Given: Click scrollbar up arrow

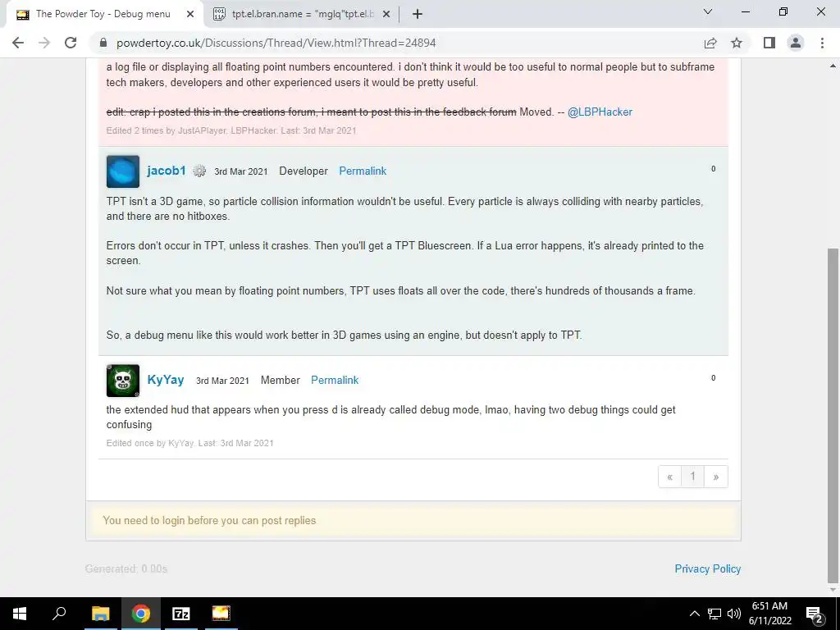Looking at the screenshot, I should coord(833,66).
